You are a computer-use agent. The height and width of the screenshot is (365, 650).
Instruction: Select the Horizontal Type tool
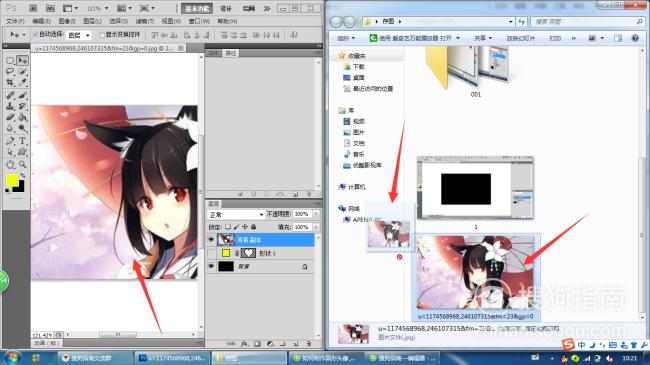click(x=23, y=141)
